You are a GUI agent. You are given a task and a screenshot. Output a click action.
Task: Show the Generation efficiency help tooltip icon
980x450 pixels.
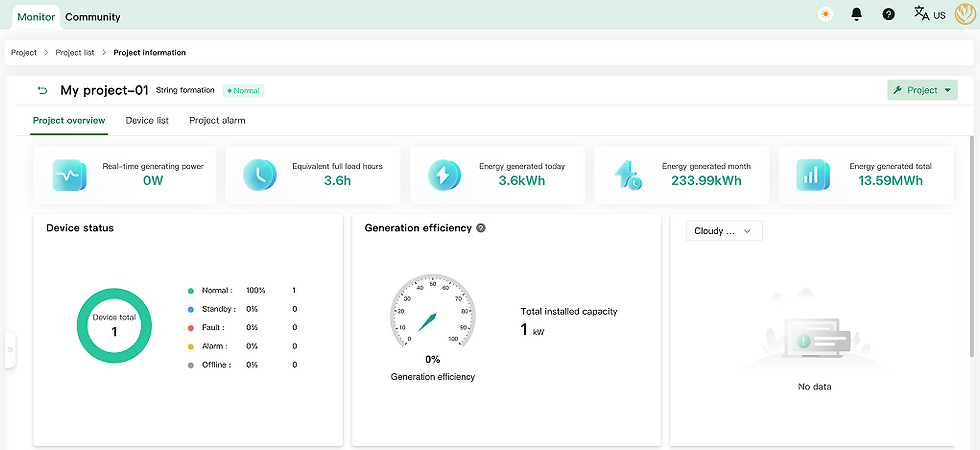coord(481,228)
